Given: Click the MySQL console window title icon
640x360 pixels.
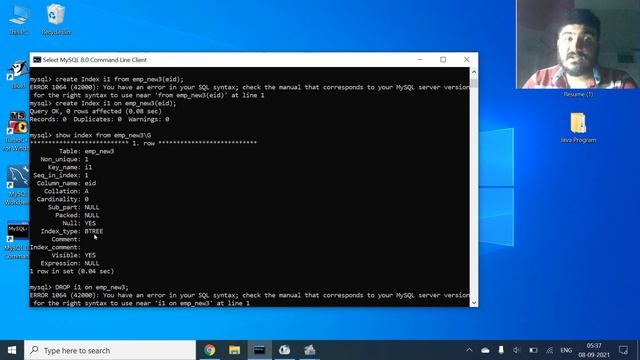Looking at the screenshot, I should point(37,60).
